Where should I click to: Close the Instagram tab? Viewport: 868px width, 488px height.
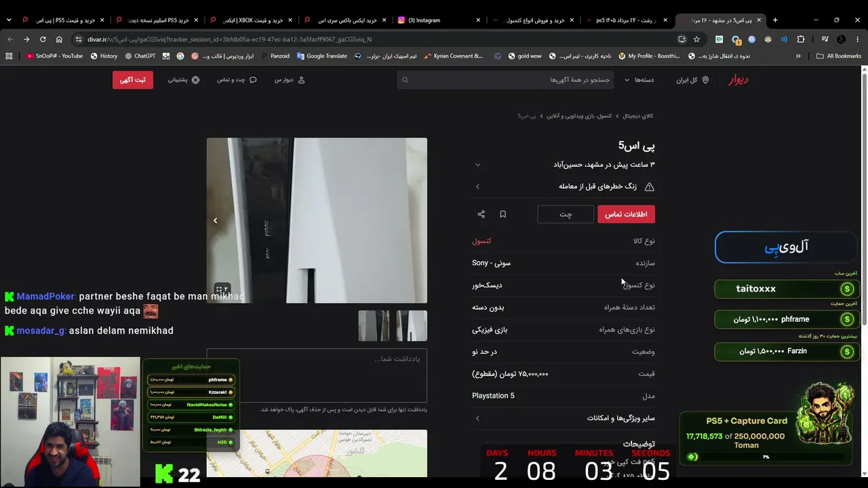[478, 20]
